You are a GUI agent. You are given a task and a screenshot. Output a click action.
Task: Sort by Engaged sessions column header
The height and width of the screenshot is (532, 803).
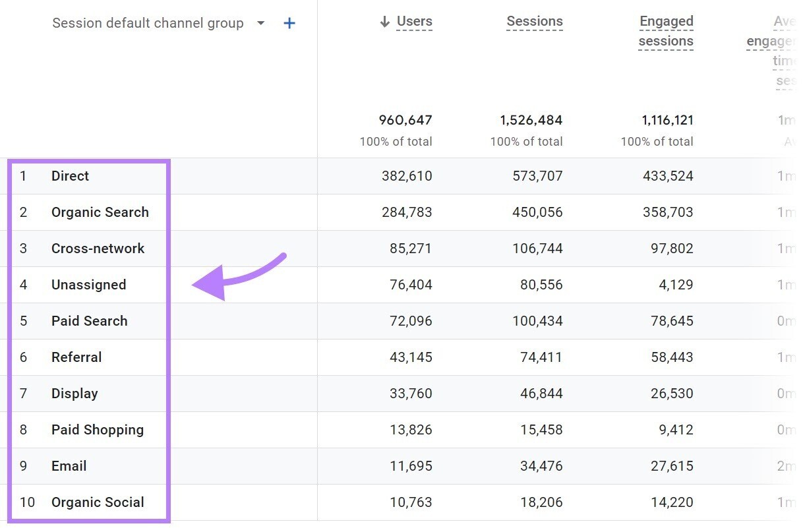coord(665,30)
